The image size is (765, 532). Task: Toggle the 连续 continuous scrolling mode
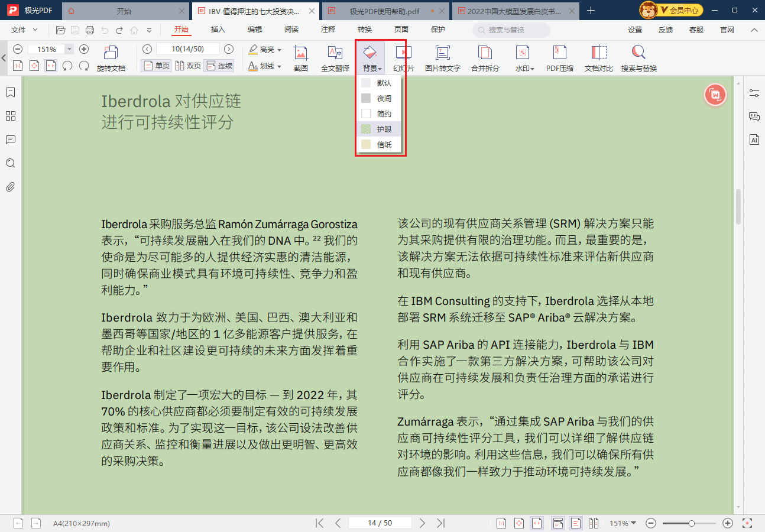coord(219,66)
